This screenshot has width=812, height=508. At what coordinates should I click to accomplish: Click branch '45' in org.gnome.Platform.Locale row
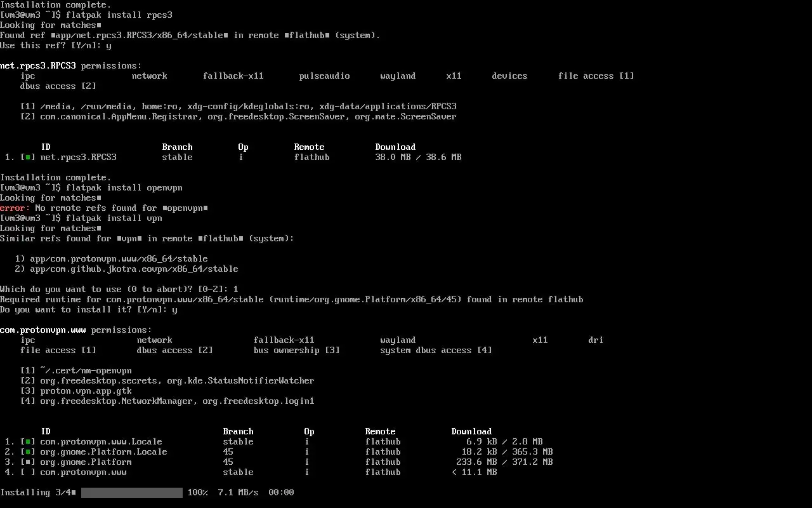click(x=228, y=452)
